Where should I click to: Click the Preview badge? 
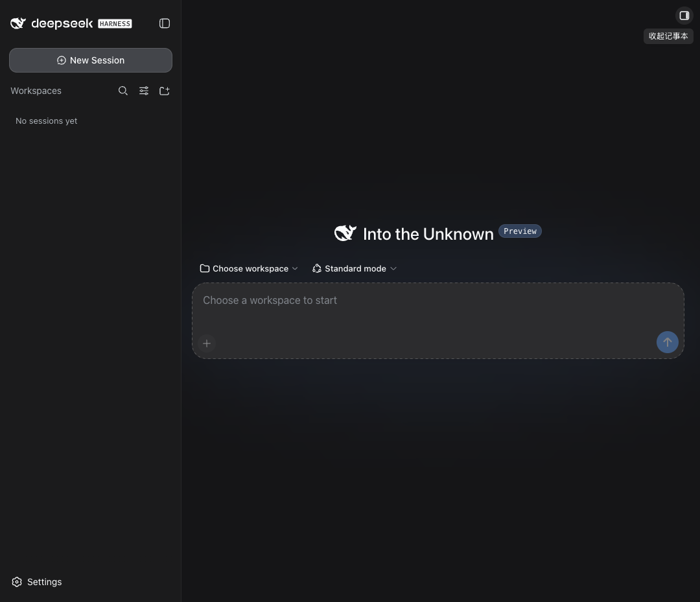point(520,231)
